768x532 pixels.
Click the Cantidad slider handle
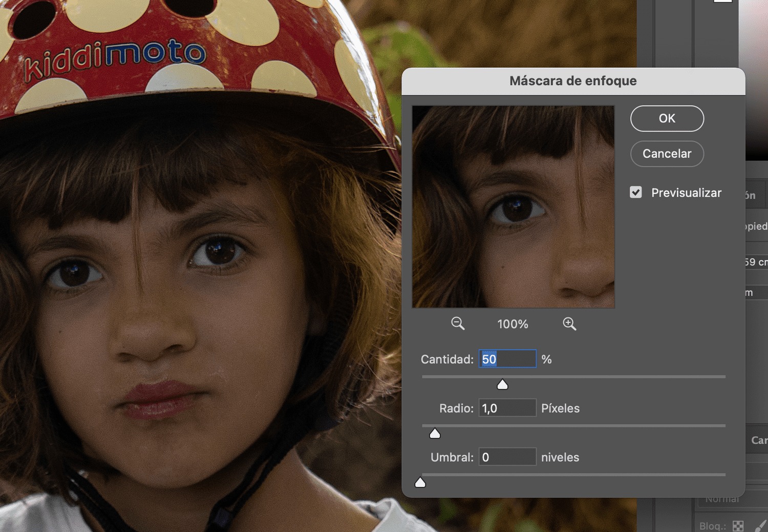pyautogui.click(x=502, y=385)
